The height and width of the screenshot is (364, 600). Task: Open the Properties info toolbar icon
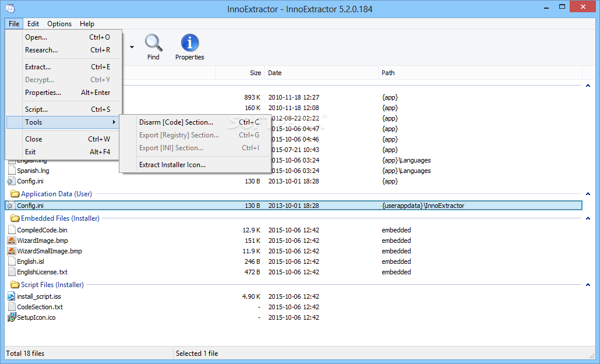tap(190, 43)
